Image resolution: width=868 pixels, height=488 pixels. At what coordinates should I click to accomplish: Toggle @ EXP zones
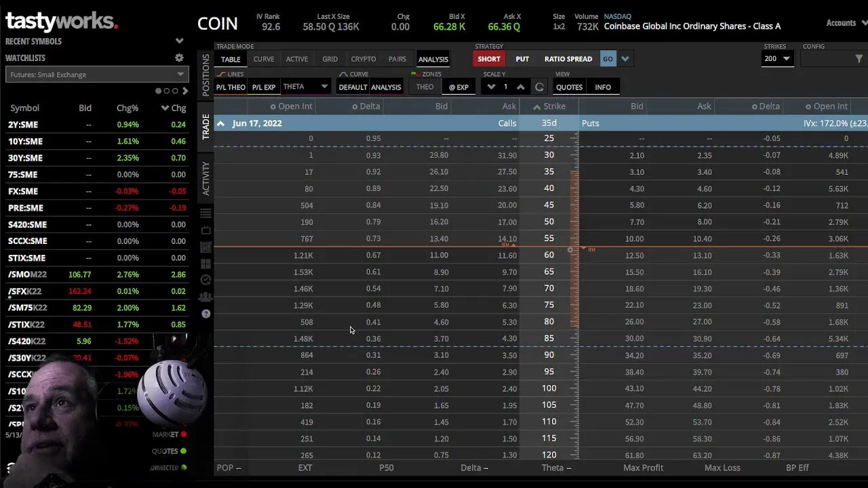pyautogui.click(x=458, y=87)
